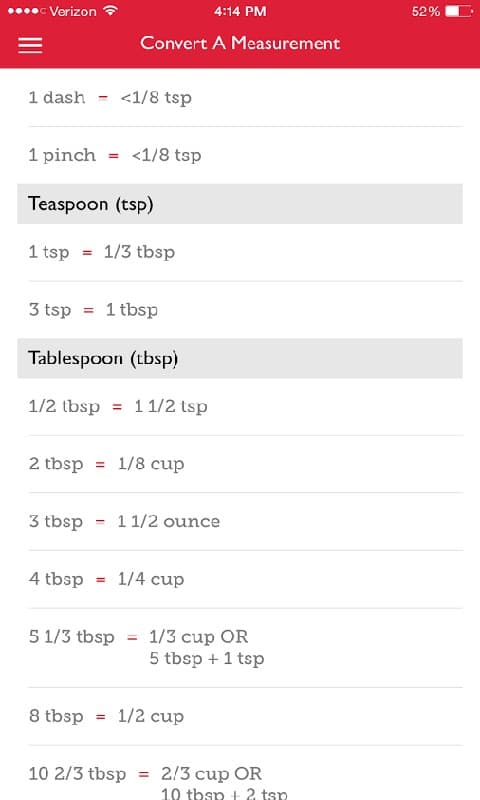Select the 10 2/3 tbsp conversion row
The image size is (480, 800).
pos(245,773)
